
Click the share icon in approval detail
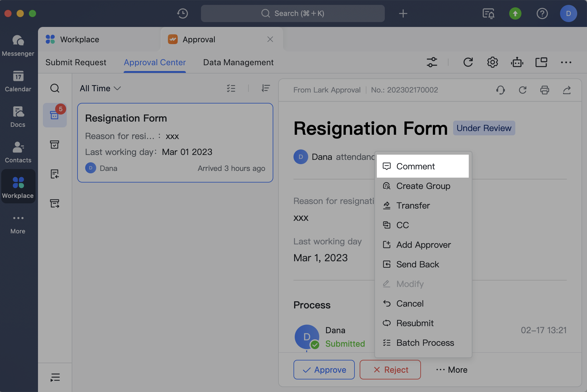(x=566, y=90)
